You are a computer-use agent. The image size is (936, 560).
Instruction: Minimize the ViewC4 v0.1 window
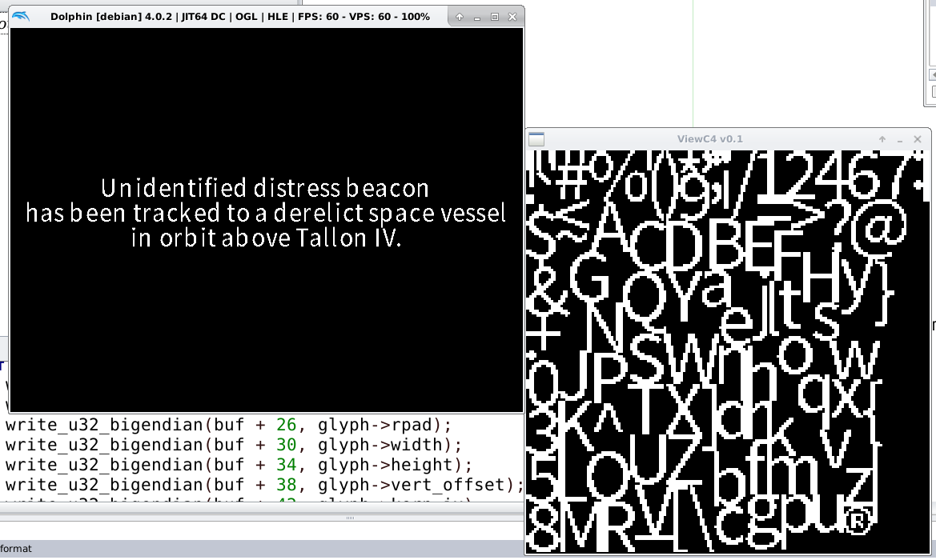click(x=900, y=139)
